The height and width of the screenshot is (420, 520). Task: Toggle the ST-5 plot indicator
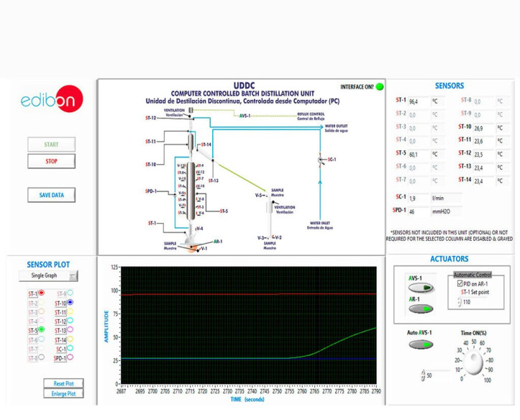pyautogui.click(x=41, y=330)
